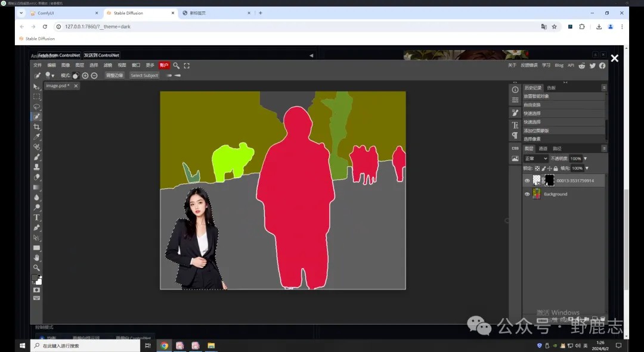644x352 pixels.
Task: Expand the fill 填充 arrow
Action: pyautogui.click(x=587, y=168)
